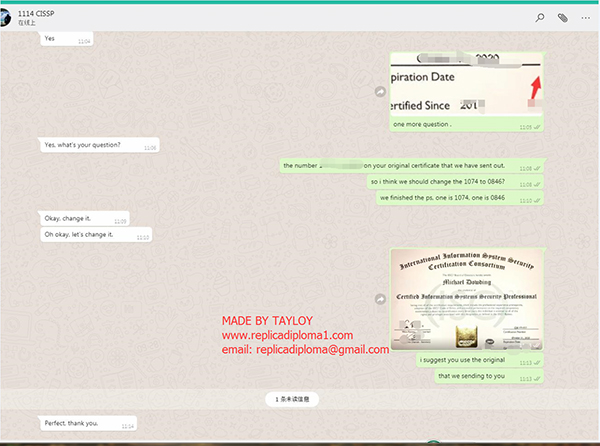
Task: Forward the Expiration Date image message
Action: tap(380, 92)
